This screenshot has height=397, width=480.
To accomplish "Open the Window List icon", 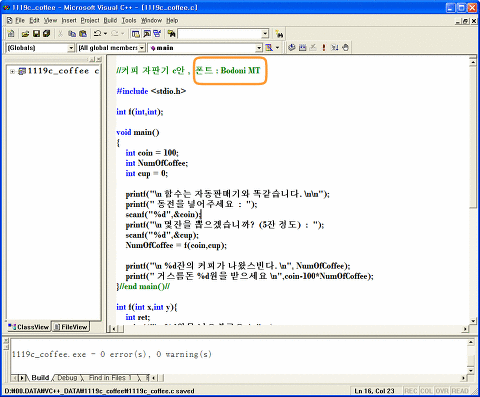I will (157, 34).
